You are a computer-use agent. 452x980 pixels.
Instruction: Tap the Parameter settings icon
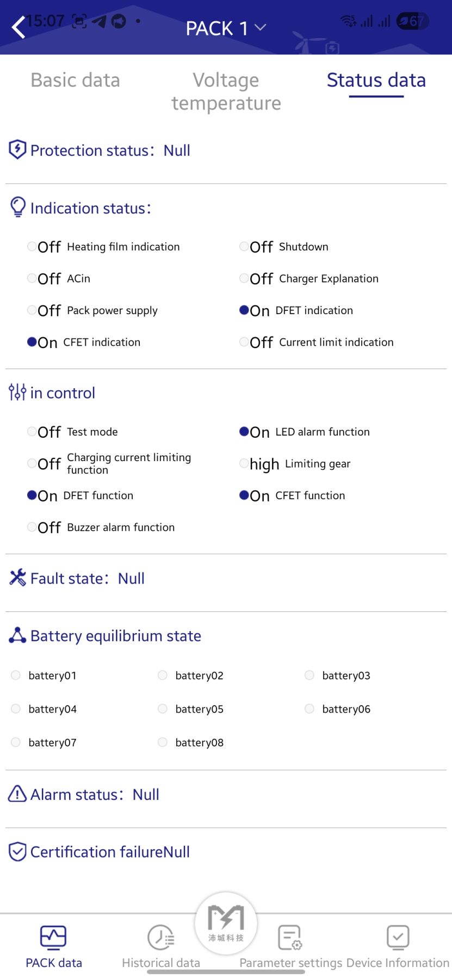[289, 938]
